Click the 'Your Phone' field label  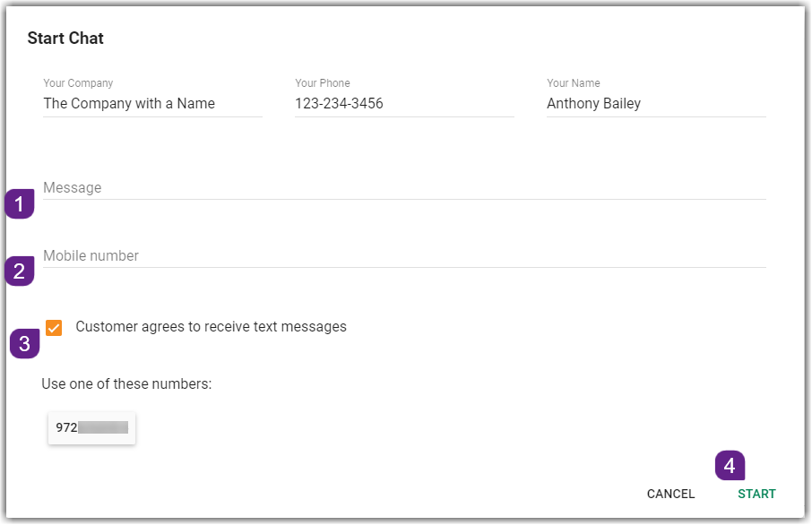click(323, 82)
